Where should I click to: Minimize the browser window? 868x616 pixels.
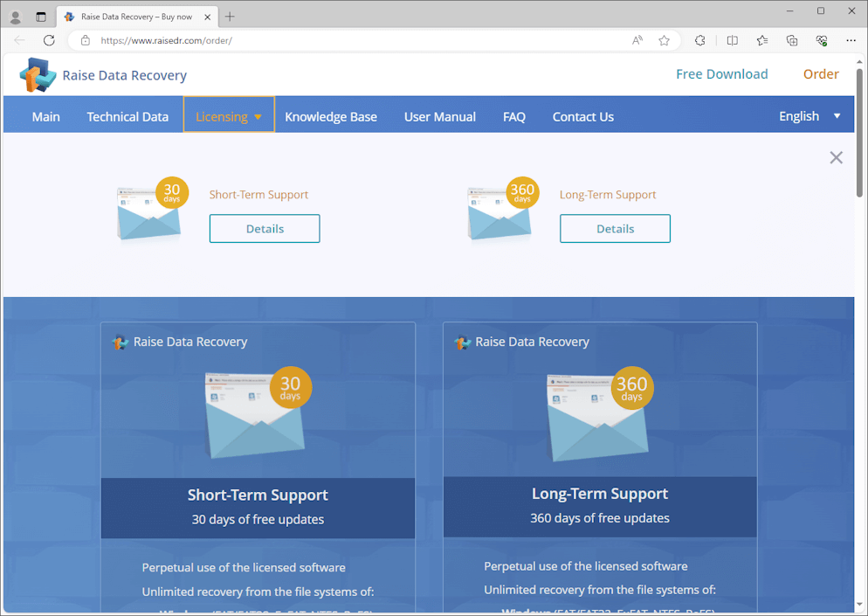[x=790, y=10]
